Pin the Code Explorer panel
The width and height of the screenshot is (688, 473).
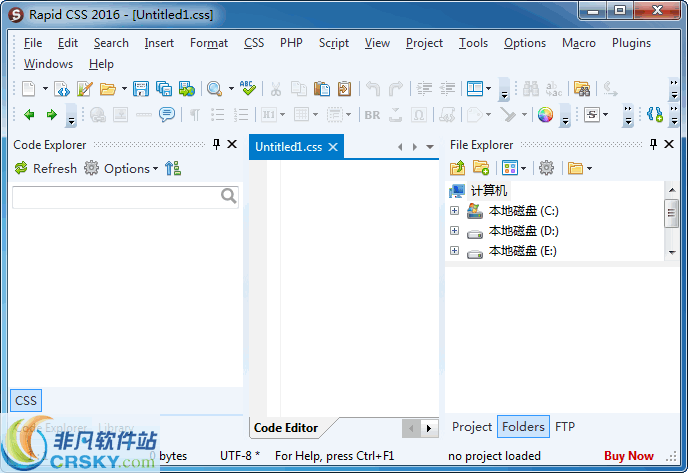(x=216, y=144)
